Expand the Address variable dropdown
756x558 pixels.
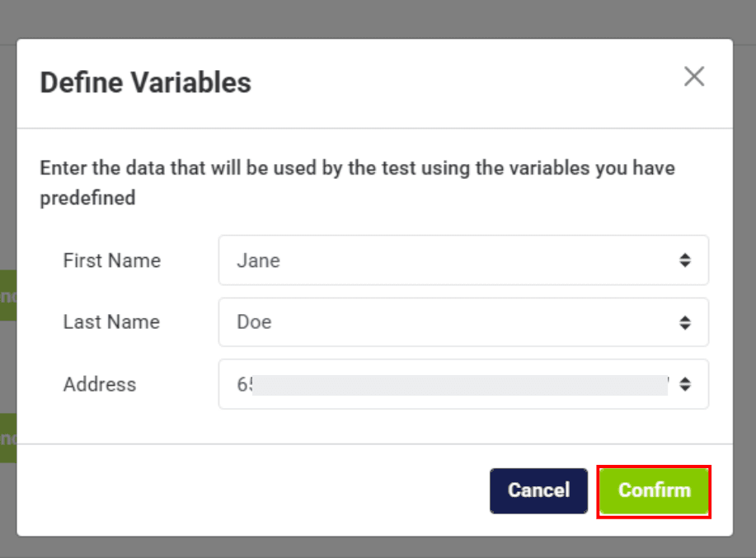pos(463,384)
